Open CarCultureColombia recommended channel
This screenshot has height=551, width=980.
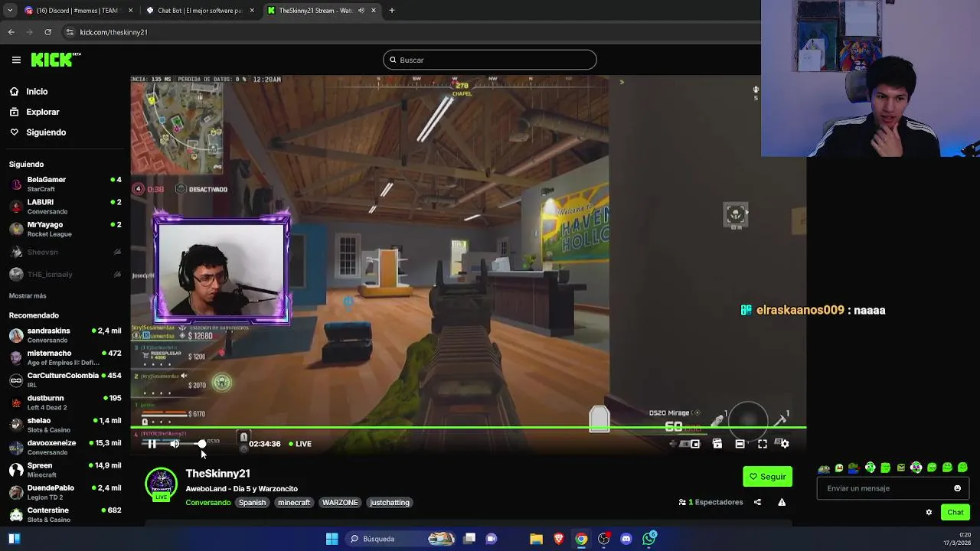point(65,380)
